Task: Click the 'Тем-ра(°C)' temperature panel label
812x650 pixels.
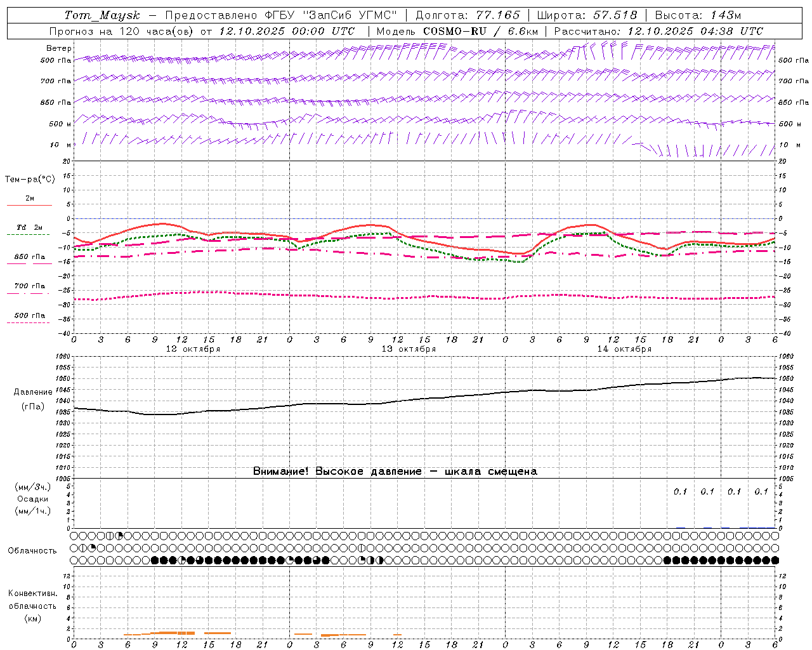Action: [x=30, y=180]
